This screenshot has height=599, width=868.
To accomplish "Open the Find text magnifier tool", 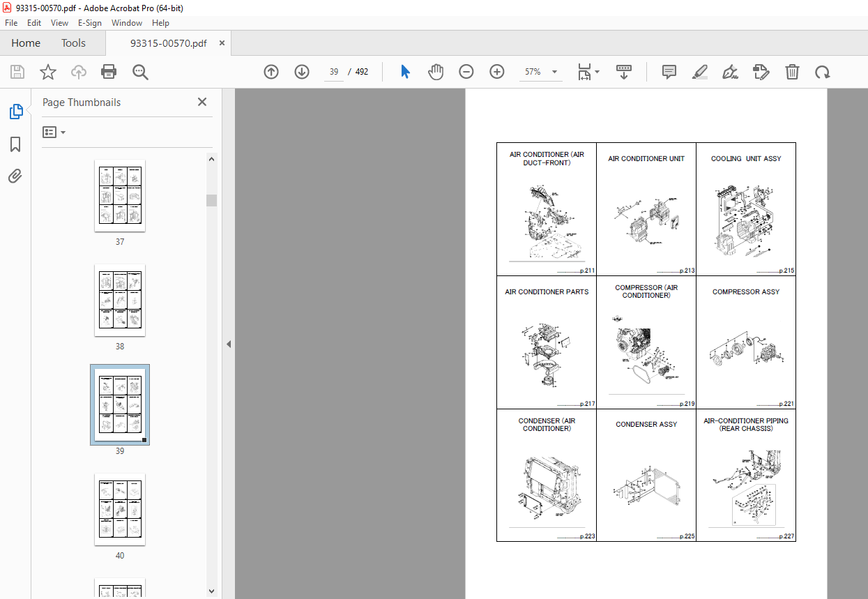I will (x=140, y=72).
